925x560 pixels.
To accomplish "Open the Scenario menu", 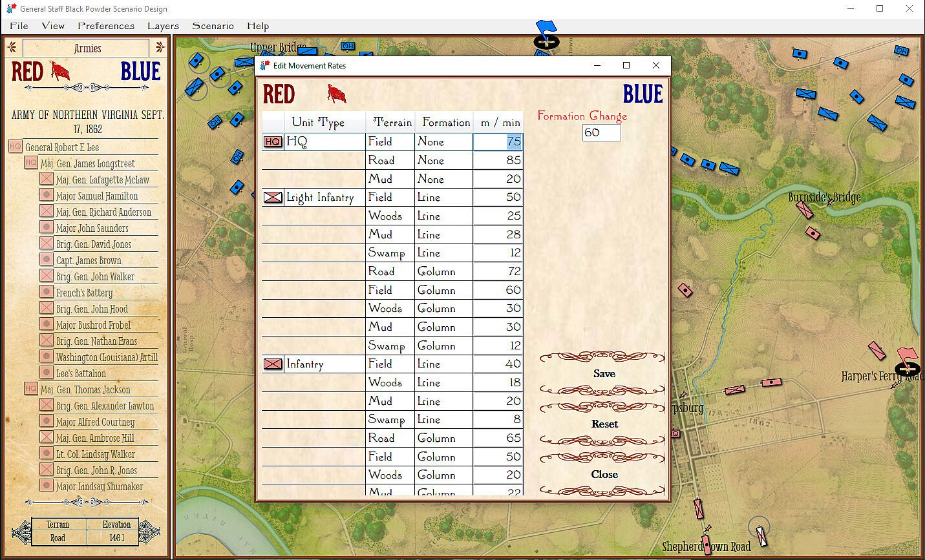I will tap(213, 26).
